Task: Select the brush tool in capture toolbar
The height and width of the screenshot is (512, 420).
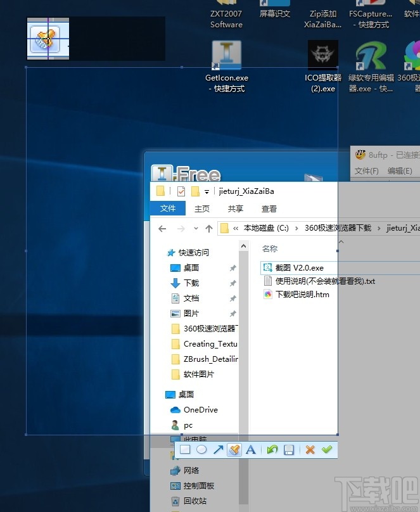Action: coord(234,450)
